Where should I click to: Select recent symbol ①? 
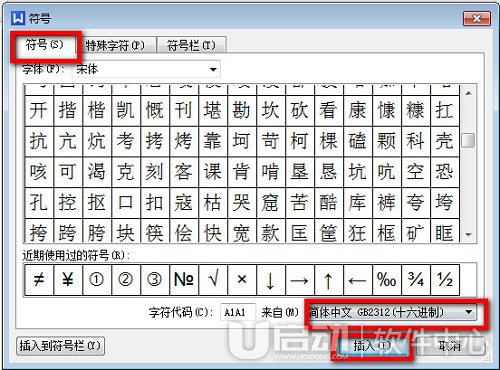(97, 279)
